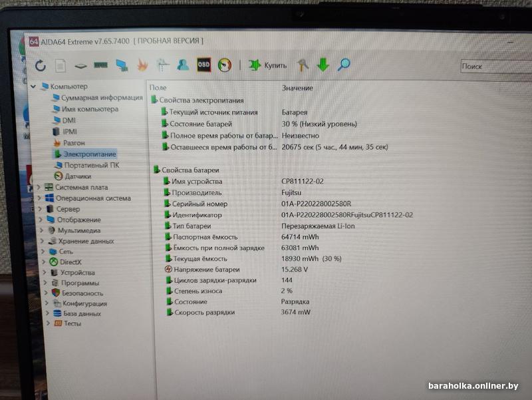Focus the Поиск search field
Viewport: 532px width, 400px height.
[496, 66]
